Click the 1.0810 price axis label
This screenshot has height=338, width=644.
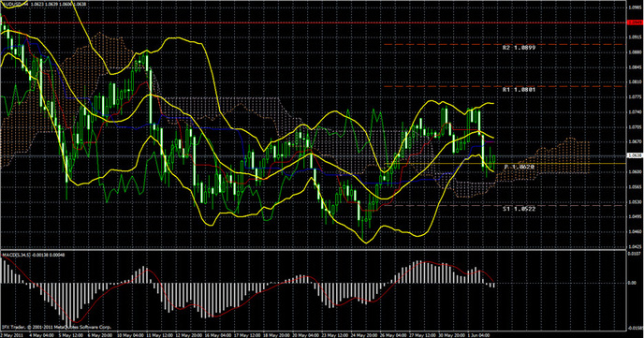tap(635, 81)
